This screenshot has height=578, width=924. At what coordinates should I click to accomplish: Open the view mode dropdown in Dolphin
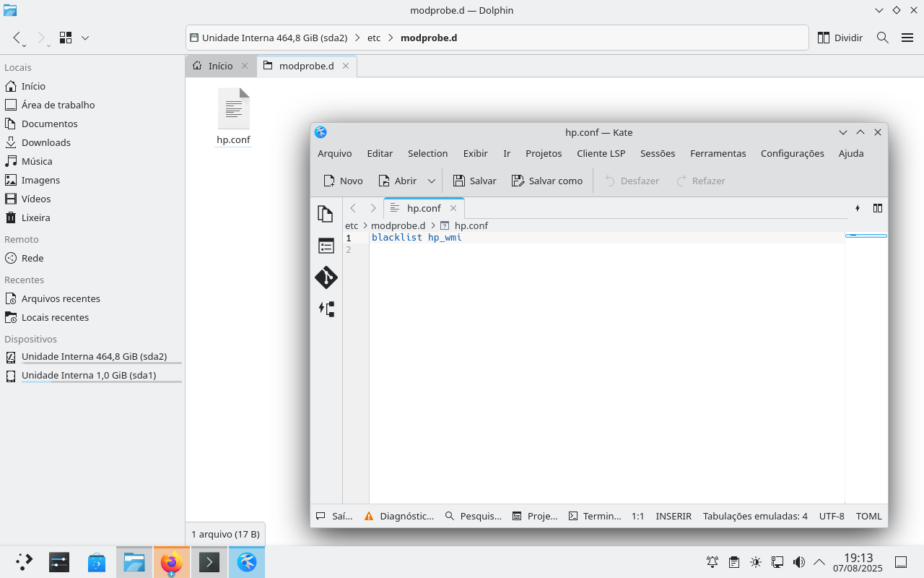pos(85,38)
